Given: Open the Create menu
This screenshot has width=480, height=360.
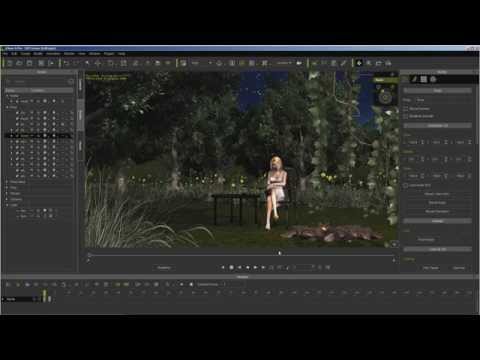Looking at the screenshot, I should [x=26, y=54].
